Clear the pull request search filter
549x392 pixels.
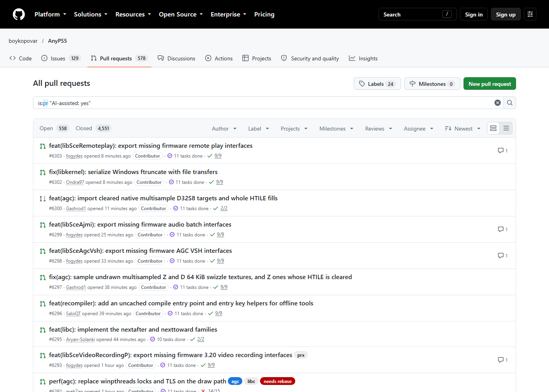(x=498, y=103)
